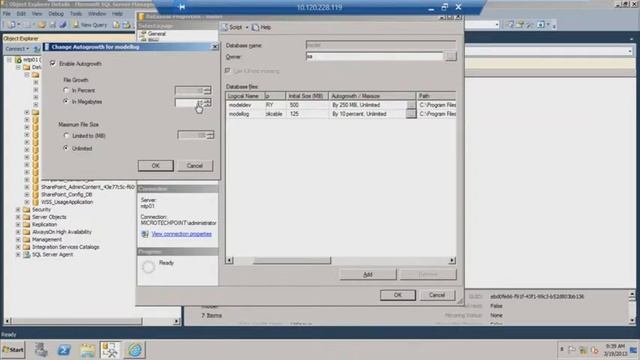The height and width of the screenshot is (360, 640).
Task: Open the Debug menu
Action: 56,14
